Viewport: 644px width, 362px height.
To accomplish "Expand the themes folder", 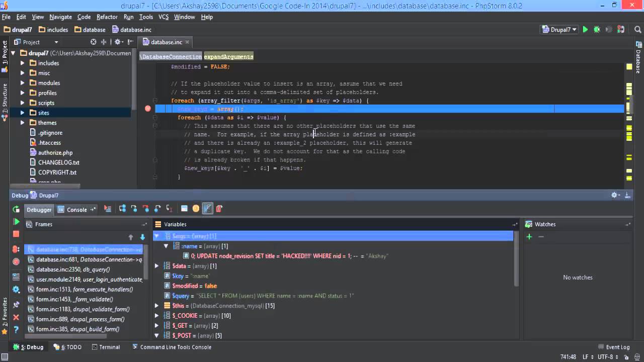I will tap(22, 123).
